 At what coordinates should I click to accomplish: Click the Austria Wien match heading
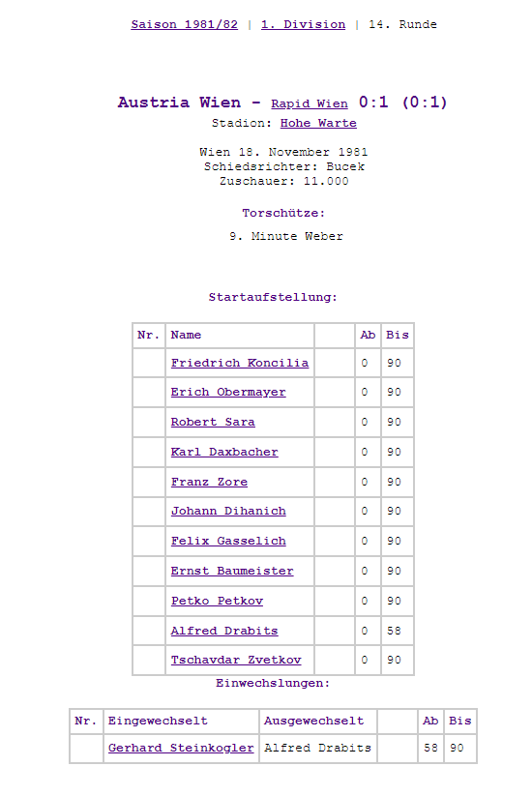click(179, 103)
